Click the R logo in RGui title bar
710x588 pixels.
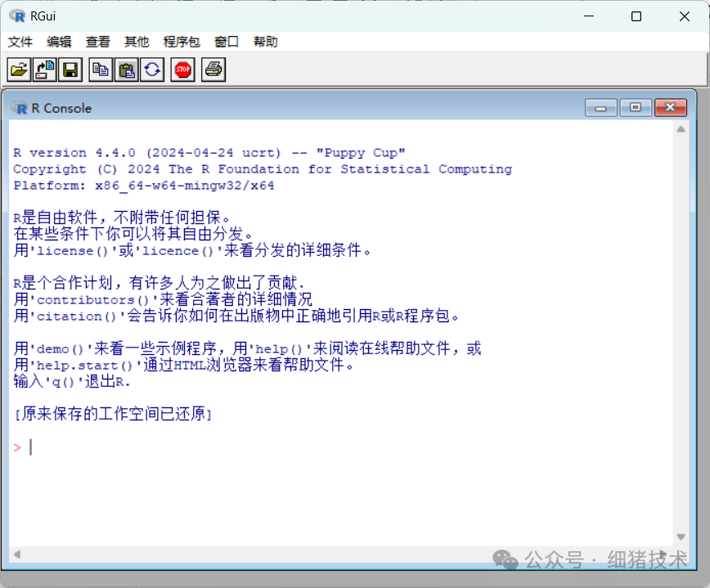tap(18, 16)
